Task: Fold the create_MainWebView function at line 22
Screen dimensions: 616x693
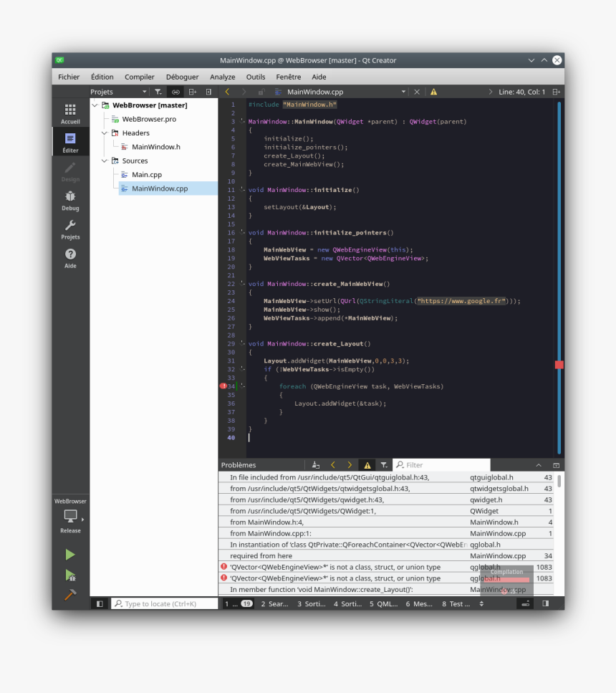Action: click(x=242, y=283)
